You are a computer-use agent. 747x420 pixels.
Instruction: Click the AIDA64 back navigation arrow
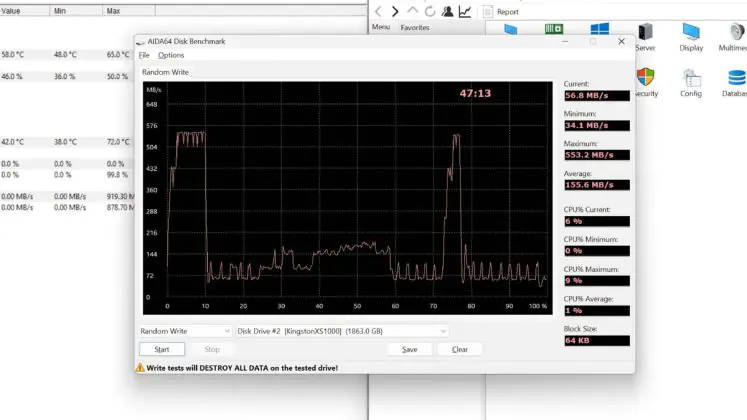click(x=378, y=11)
